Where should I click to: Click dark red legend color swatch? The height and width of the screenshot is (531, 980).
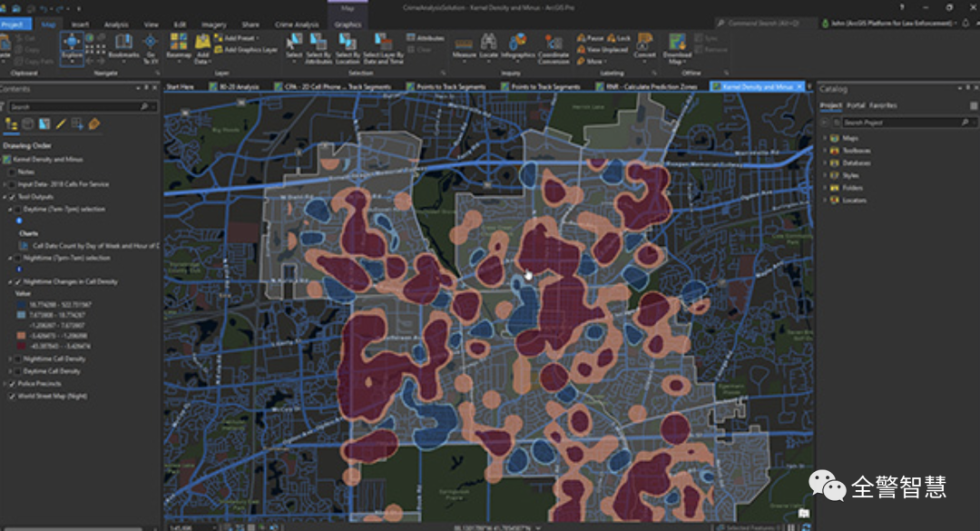click(21, 345)
